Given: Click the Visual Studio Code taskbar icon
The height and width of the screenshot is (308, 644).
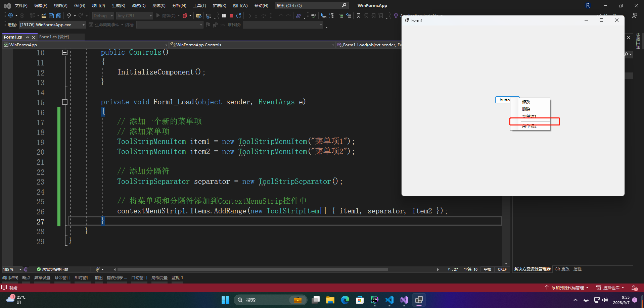Looking at the screenshot, I should point(389,300).
